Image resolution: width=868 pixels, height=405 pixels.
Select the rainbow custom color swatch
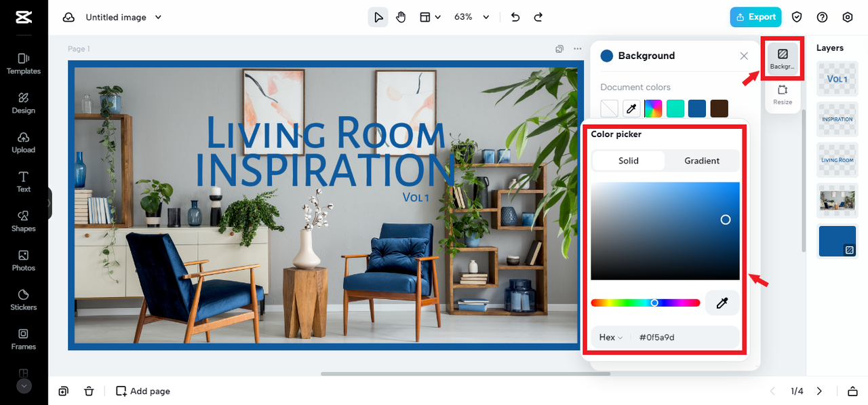coord(653,108)
